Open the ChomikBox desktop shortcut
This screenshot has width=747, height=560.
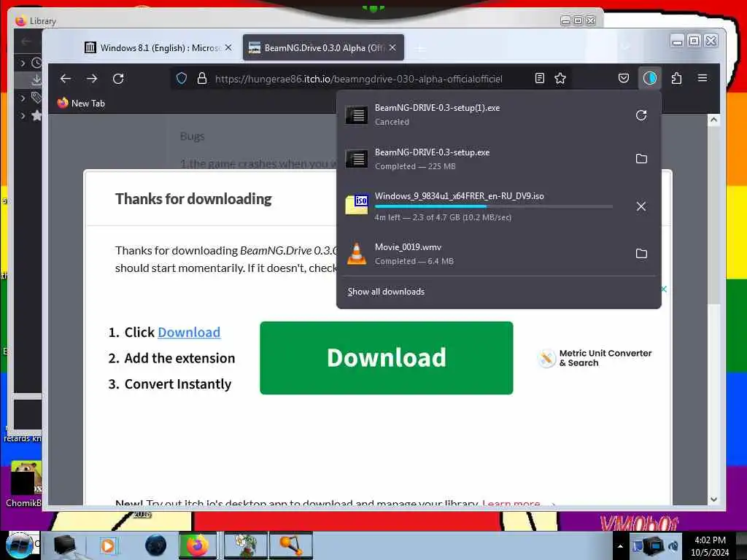[x=24, y=483]
